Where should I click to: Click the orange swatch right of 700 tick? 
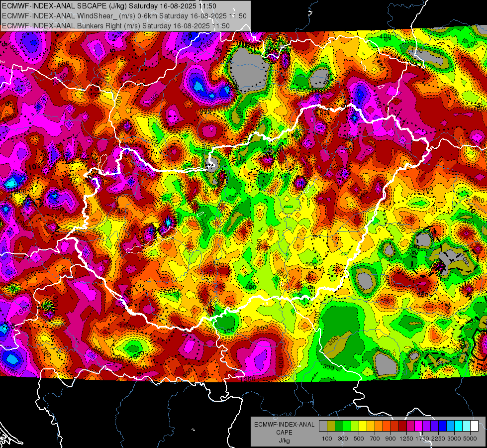[379, 426]
